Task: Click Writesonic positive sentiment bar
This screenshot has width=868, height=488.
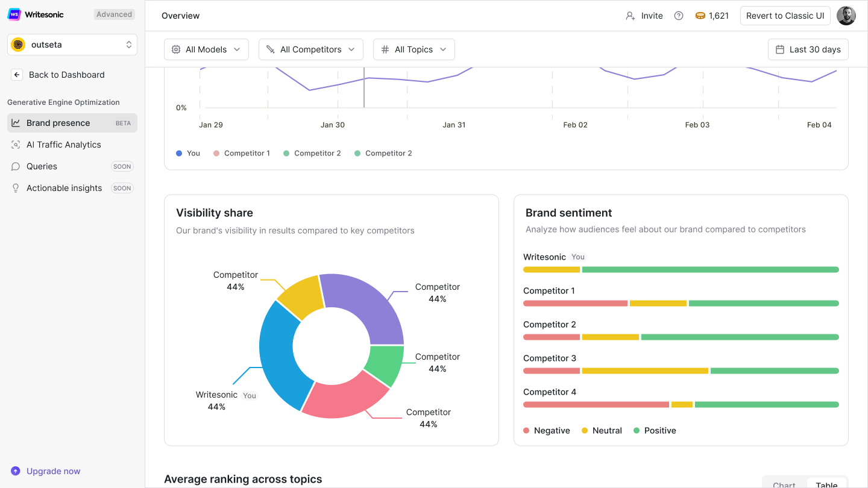Action: tap(711, 270)
